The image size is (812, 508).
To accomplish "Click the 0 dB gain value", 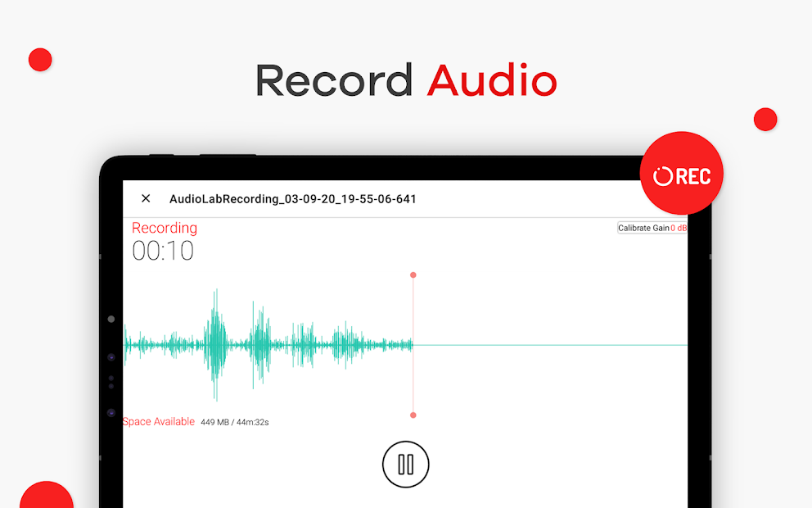I will [x=678, y=227].
